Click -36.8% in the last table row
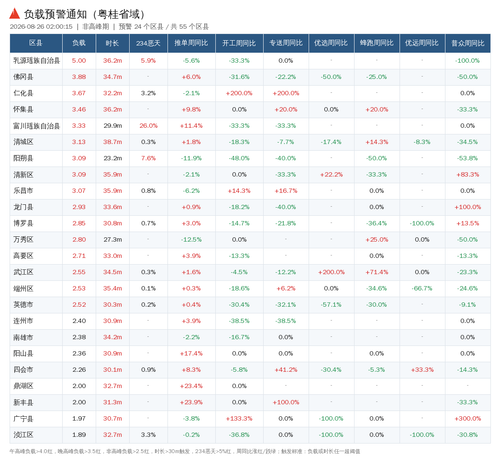 click(x=239, y=435)
